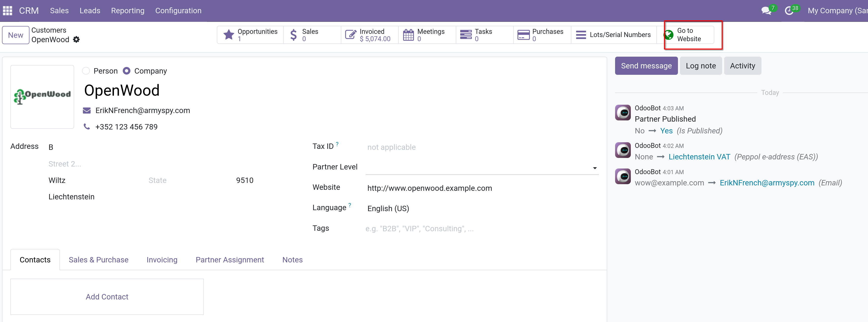Screen dimensions: 868x322
Task: Select the Company radio button
Action: (126, 71)
